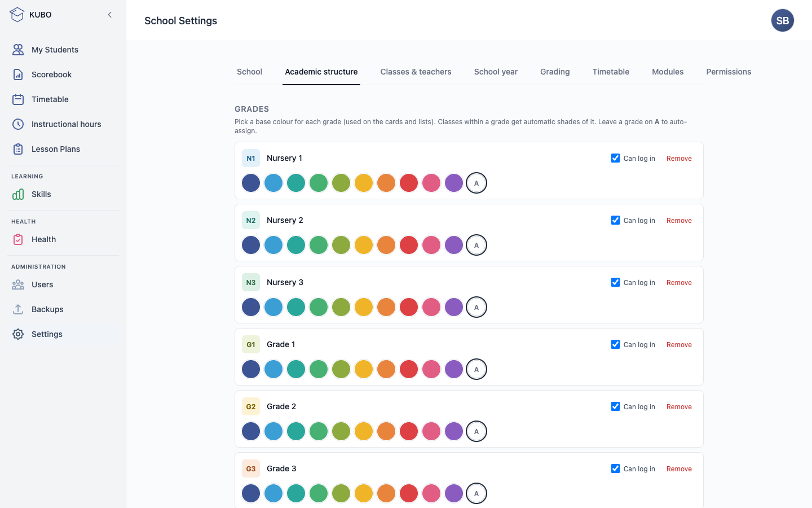The image size is (812, 508).
Task: Select auto-assign A swatch for Grade 1
Action: 476,369
